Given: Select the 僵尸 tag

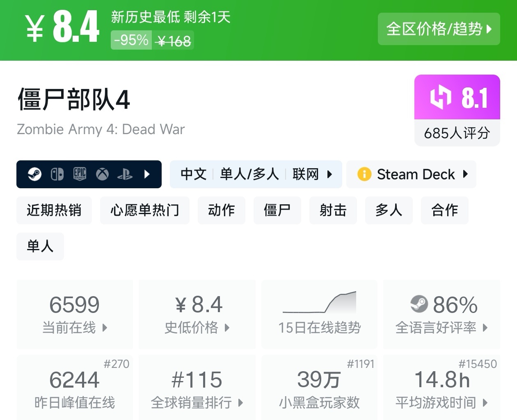Looking at the screenshot, I should [x=277, y=210].
